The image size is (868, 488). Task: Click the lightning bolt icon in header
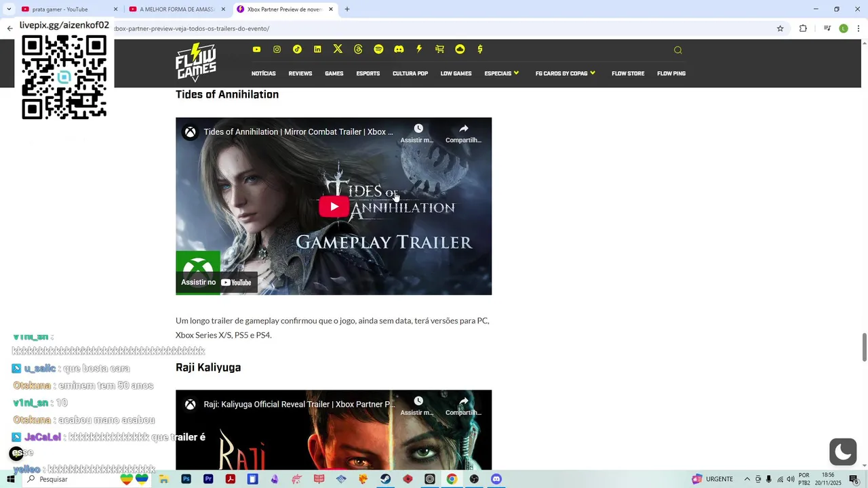[419, 49]
